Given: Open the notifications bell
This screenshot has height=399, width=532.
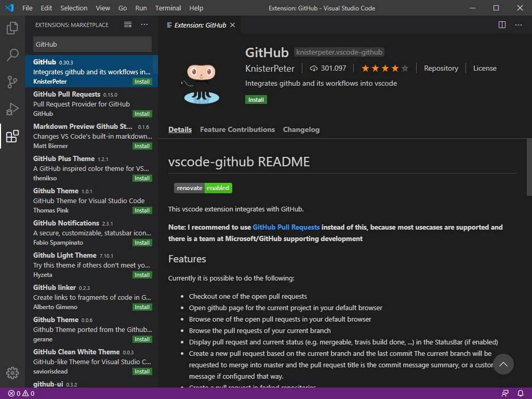Looking at the screenshot, I should tap(520, 393).
